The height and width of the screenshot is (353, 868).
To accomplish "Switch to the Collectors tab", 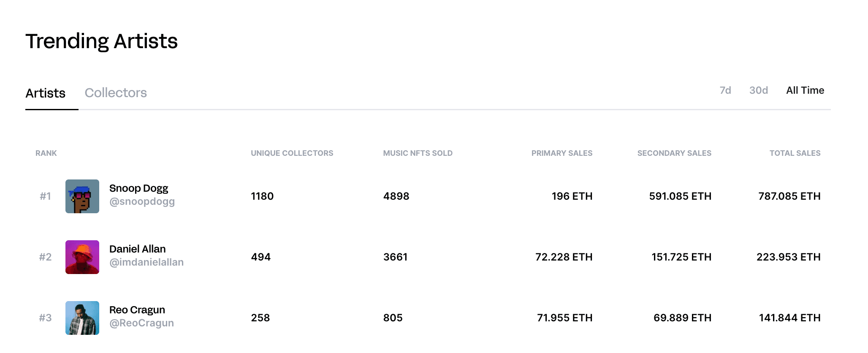I will 116,92.
